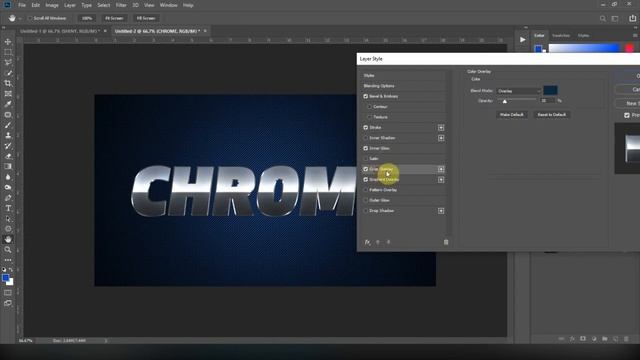Add another Gradient Overlay with plus icon
This screenshot has width=640, height=360.
[x=441, y=180]
